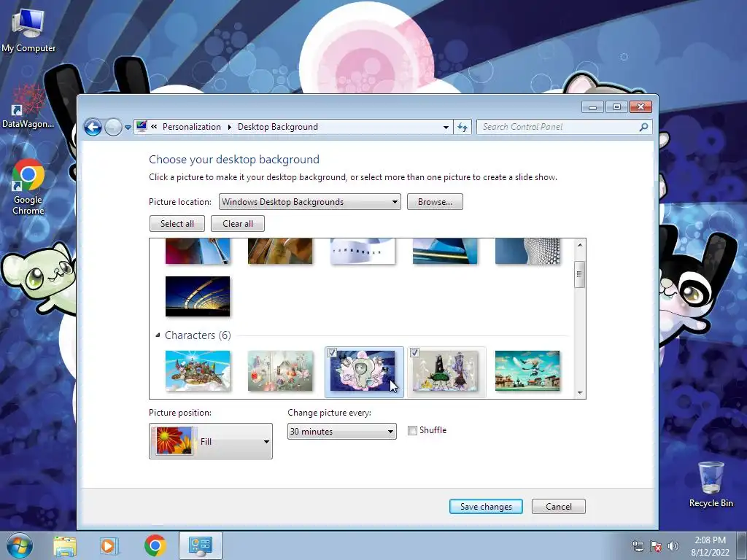
Task: Click the Cancel button
Action: coord(558,507)
